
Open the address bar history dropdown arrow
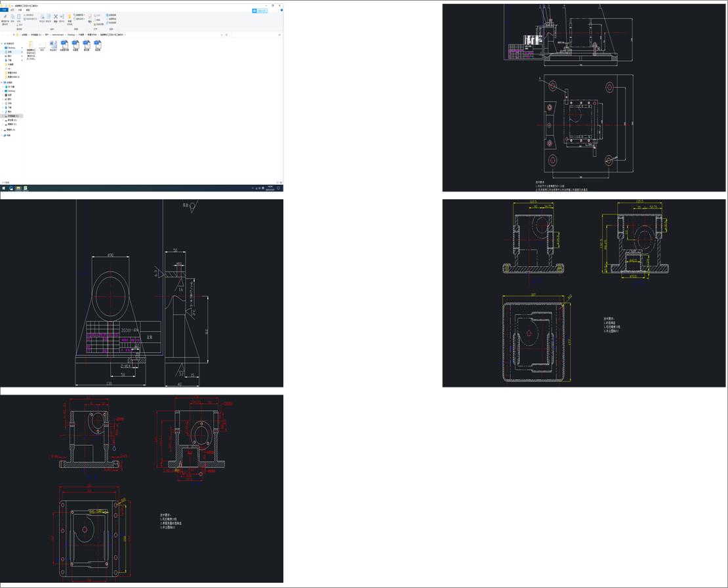click(222, 35)
